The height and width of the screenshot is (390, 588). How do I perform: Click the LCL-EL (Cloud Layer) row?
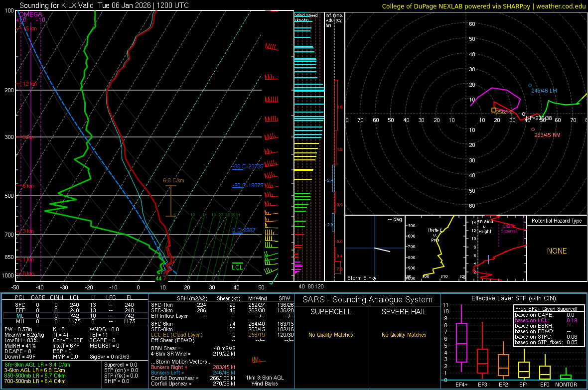point(223,335)
